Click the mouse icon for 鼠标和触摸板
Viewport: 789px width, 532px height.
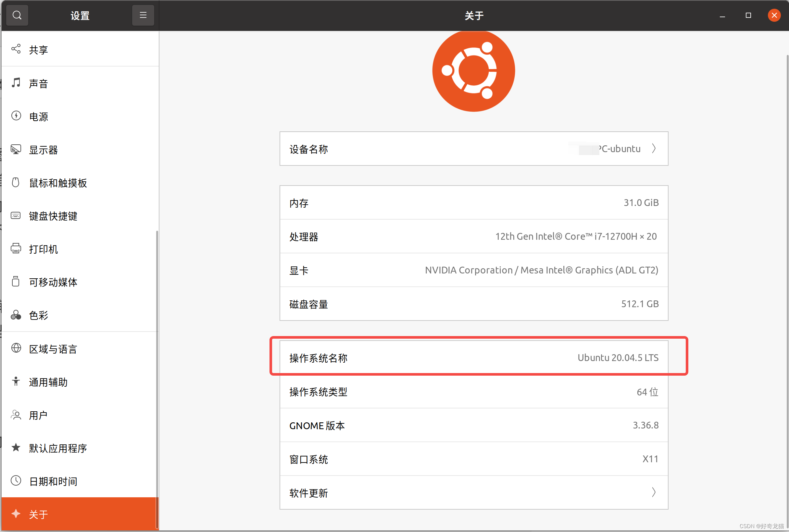tap(16, 182)
